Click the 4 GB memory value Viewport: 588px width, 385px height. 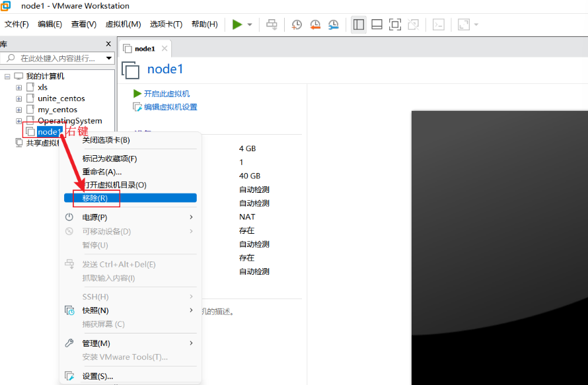[248, 149]
